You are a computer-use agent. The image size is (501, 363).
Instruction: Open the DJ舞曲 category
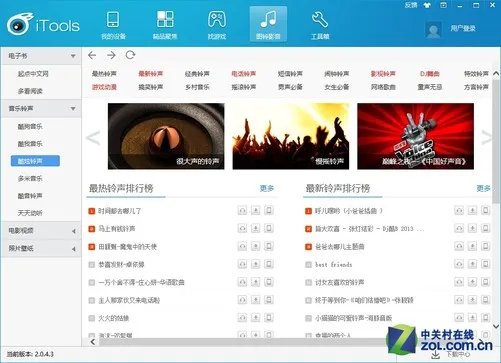429,74
